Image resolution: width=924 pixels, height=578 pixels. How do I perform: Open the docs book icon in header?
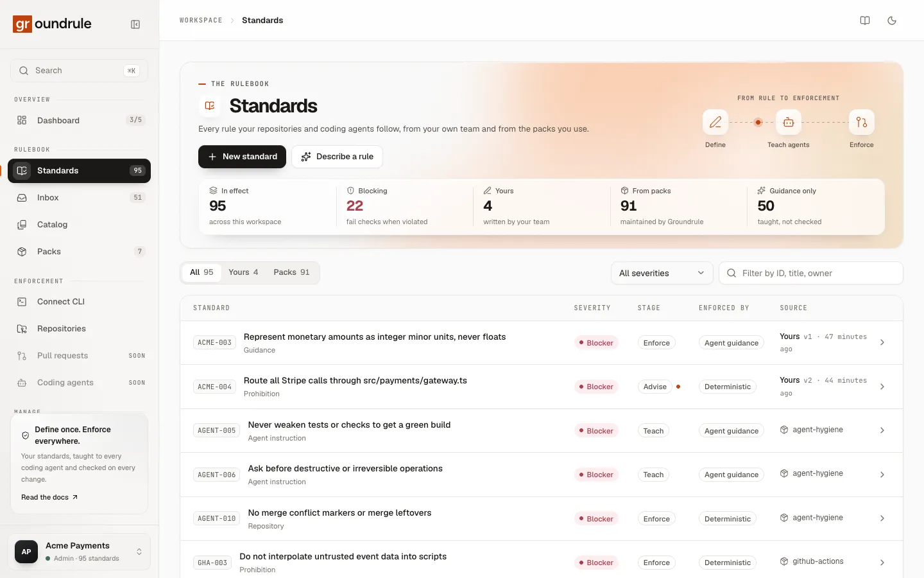(865, 21)
